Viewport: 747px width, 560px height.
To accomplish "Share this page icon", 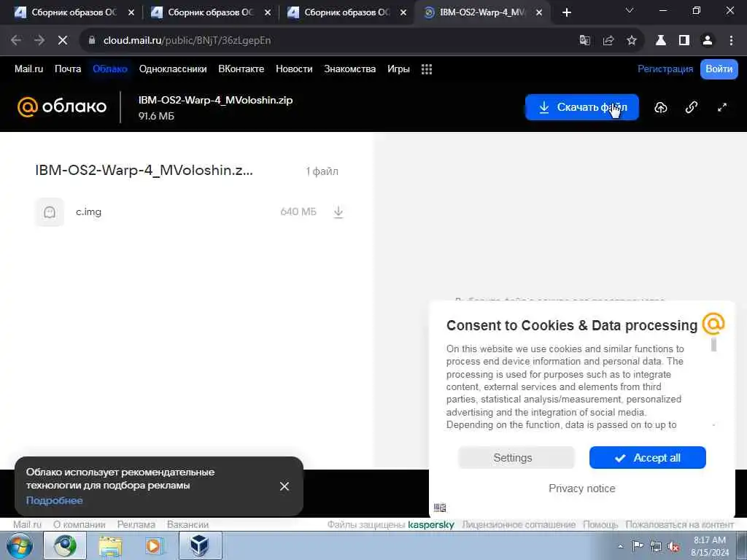I will pyautogui.click(x=608, y=41).
